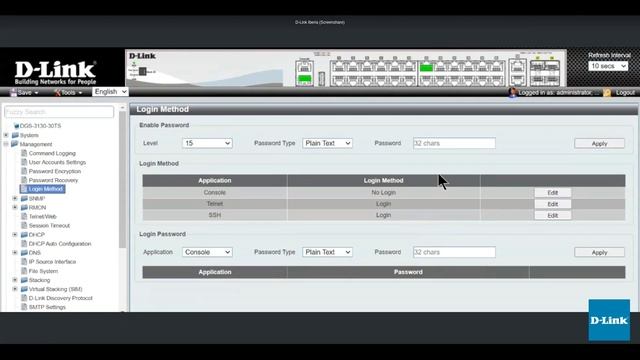Click the Stacking folder icon
The image size is (640, 360).
coord(24,280)
